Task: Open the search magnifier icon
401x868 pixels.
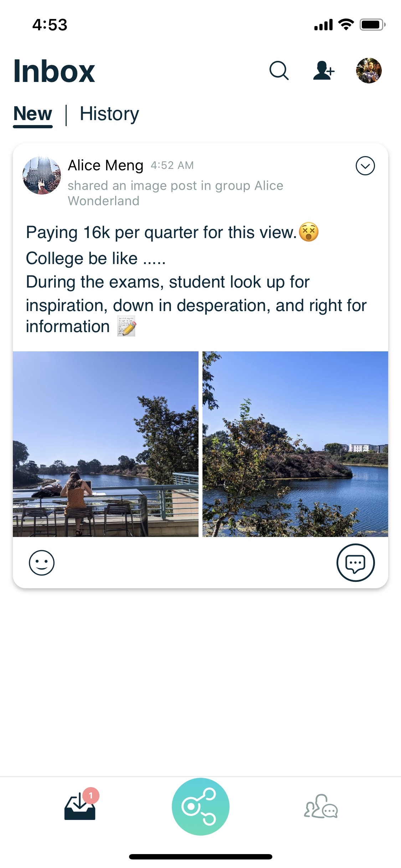Action: click(x=279, y=71)
